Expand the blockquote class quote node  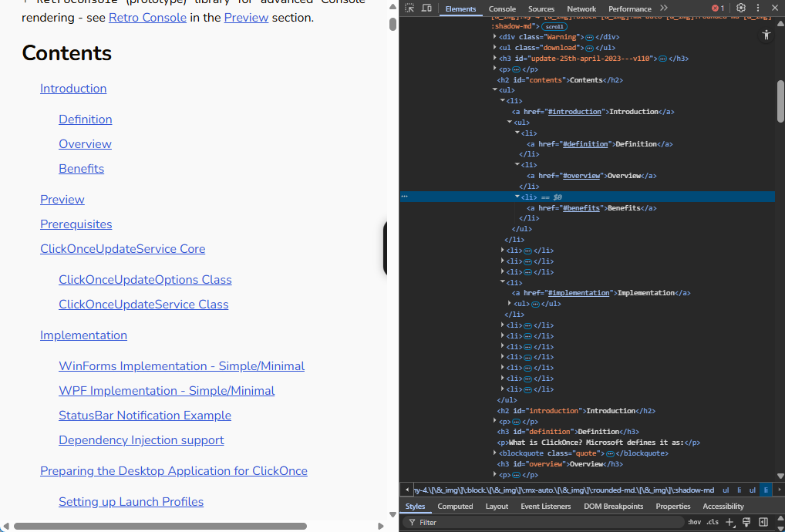[494, 453]
